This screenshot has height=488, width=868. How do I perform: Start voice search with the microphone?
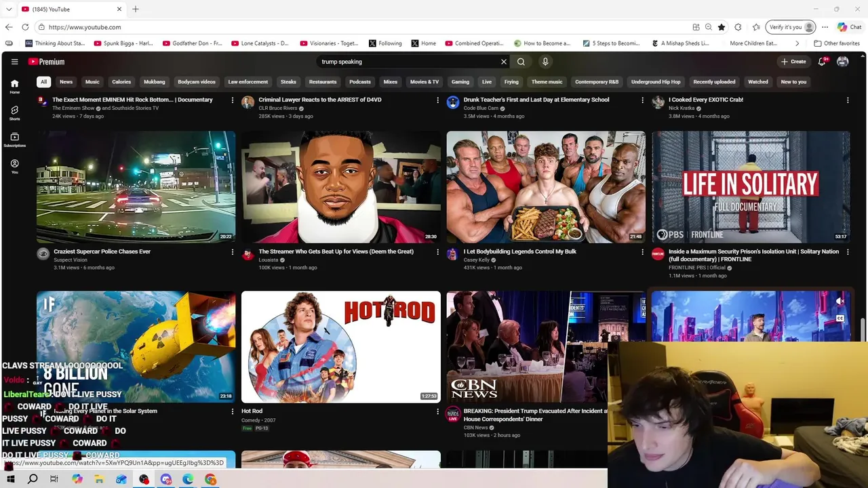[x=545, y=62]
